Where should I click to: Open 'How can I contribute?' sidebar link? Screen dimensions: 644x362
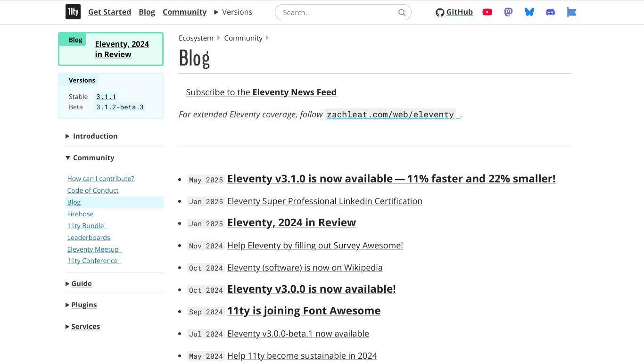pyautogui.click(x=100, y=179)
